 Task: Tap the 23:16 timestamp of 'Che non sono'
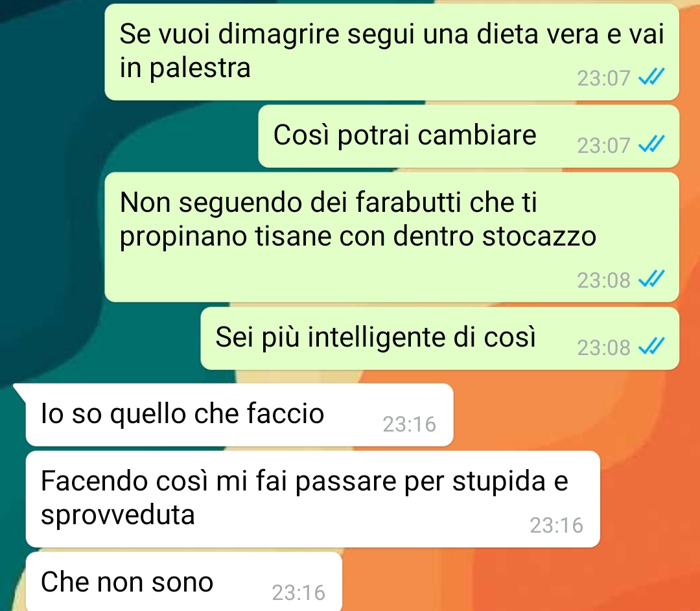(x=298, y=593)
